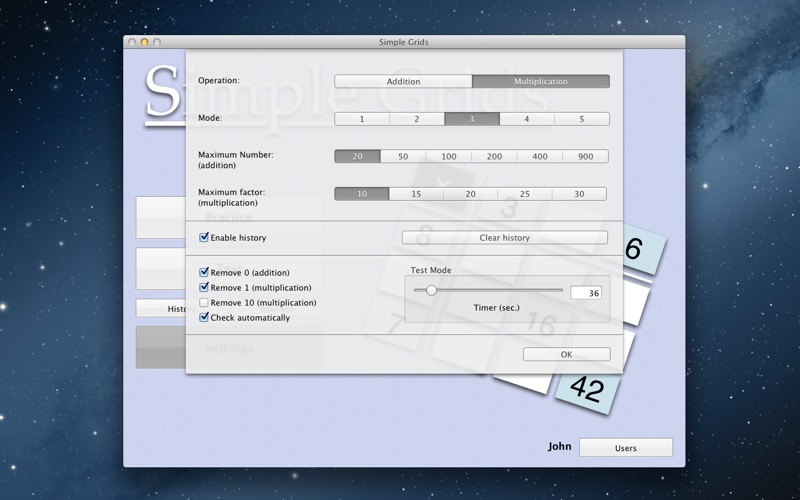800x500 pixels.
Task: Uncheck Remove 1 (multiplication)
Action: pos(204,287)
